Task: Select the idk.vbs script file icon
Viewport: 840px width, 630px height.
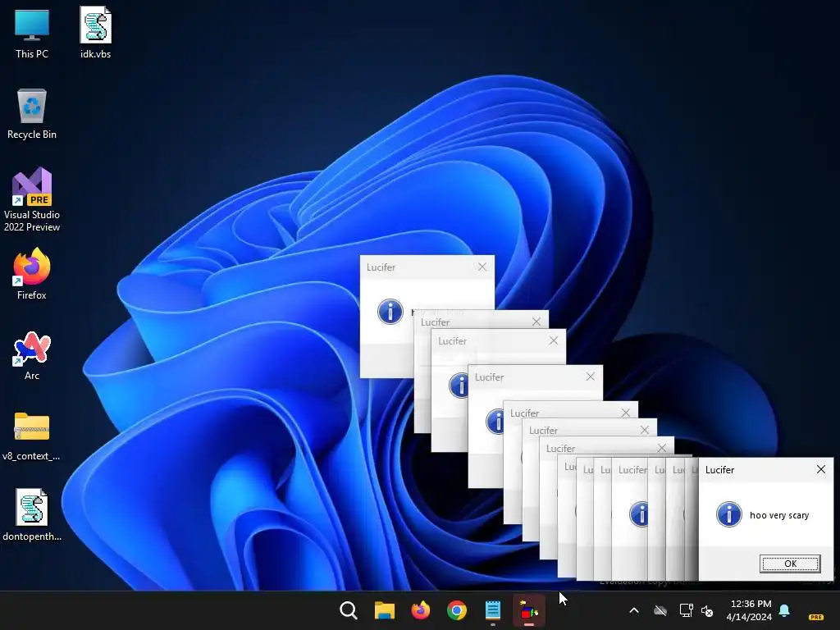Action: (x=95, y=33)
